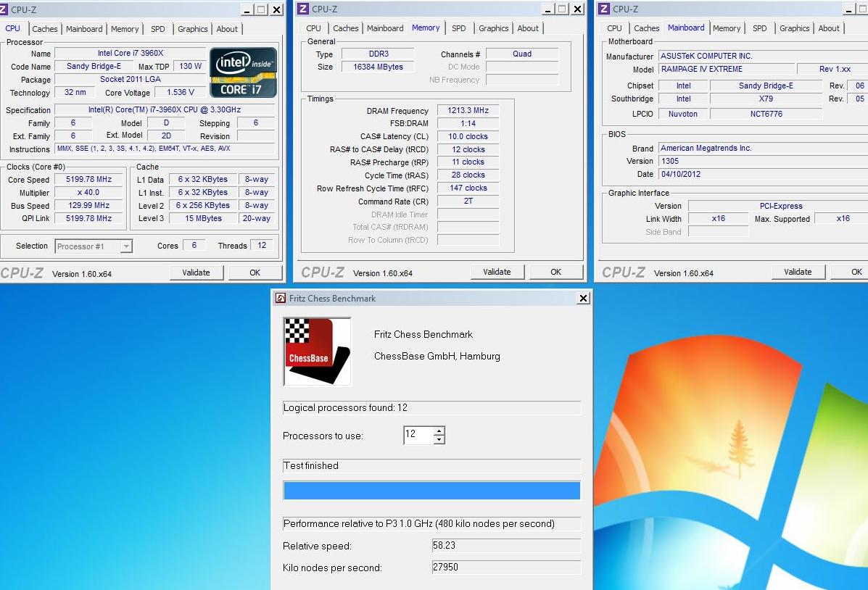Click the CPU-Z icon in the Mainboard window title

pyautogui.click(x=605, y=9)
